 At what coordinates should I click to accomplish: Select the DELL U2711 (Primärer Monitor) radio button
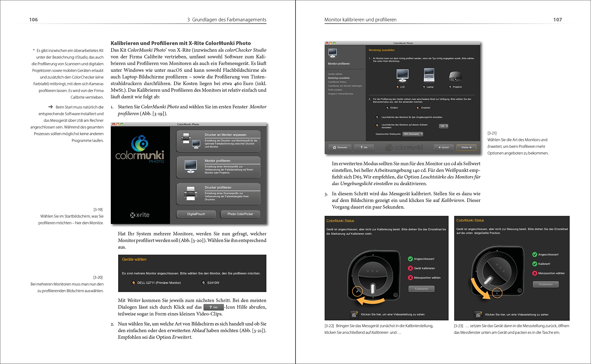pyautogui.click(x=134, y=283)
